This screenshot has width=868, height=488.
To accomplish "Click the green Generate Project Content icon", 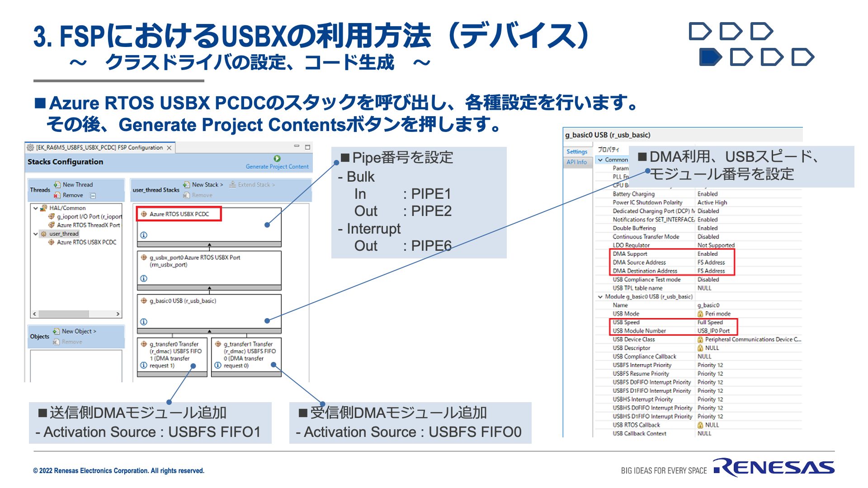I will pyautogui.click(x=277, y=158).
